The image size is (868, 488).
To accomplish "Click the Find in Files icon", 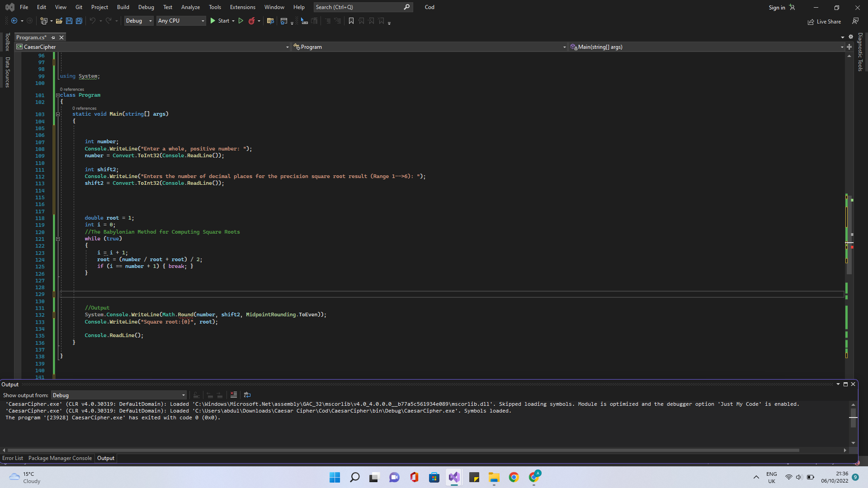I will [x=270, y=21].
